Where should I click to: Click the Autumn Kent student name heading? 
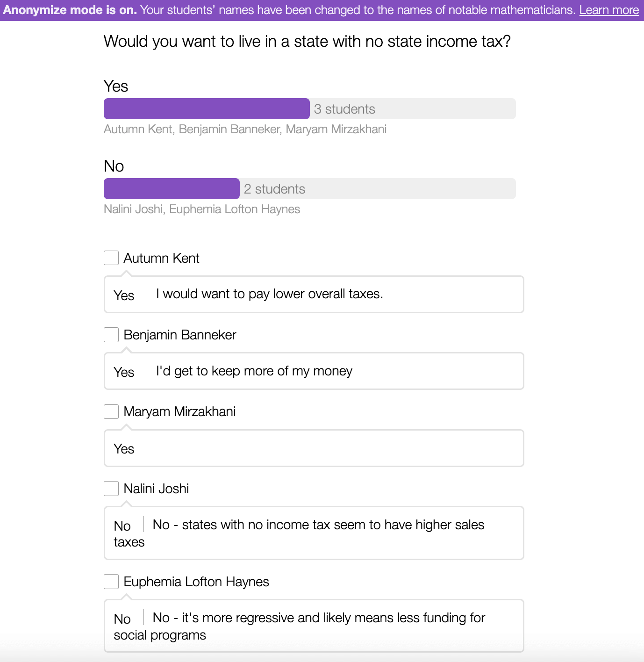(x=161, y=258)
